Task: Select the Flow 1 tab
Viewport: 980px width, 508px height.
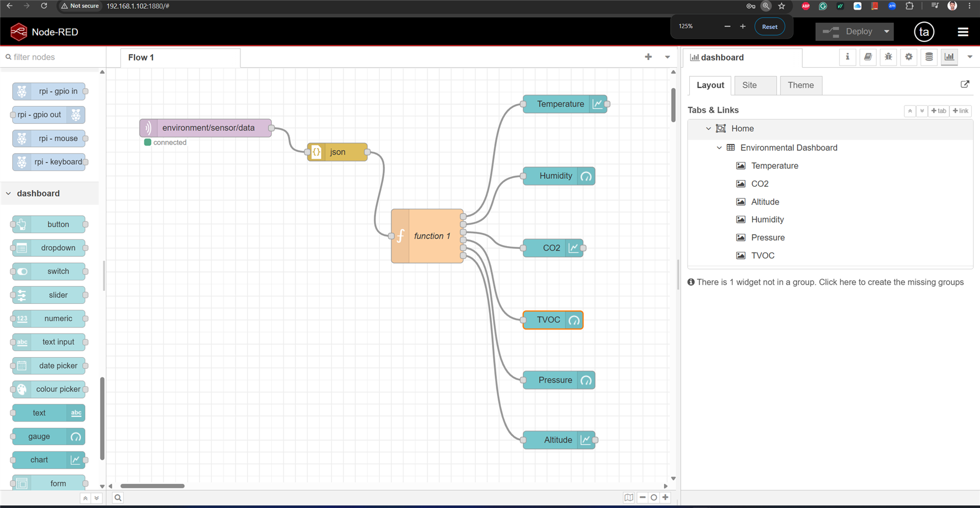Action: 180,58
